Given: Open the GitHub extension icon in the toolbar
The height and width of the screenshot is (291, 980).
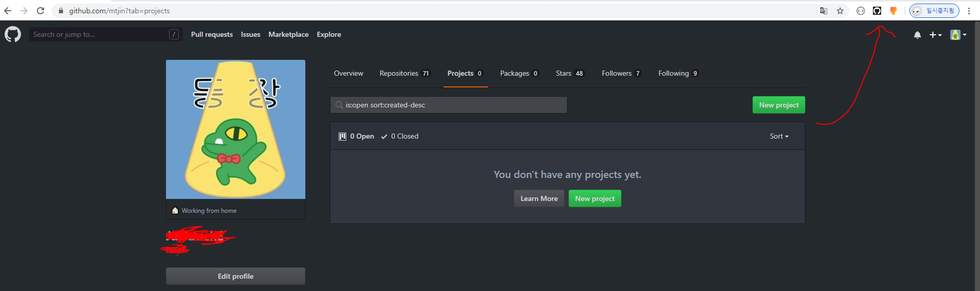Looking at the screenshot, I should click(x=877, y=11).
